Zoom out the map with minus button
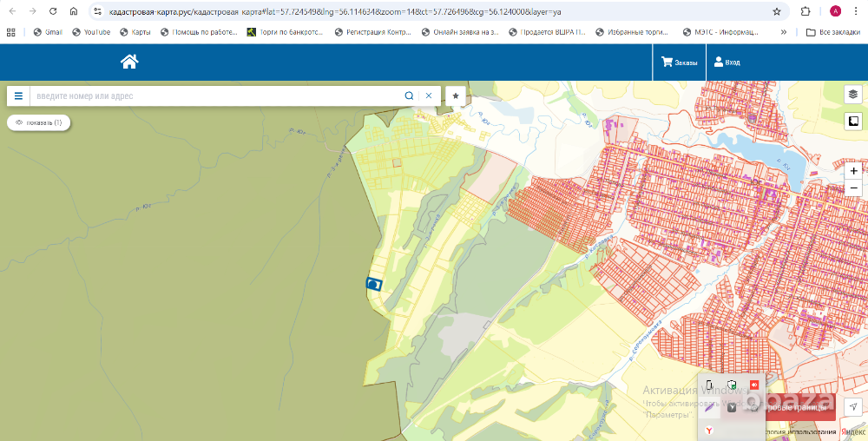Image resolution: width=868 pixels, height=441 pixels. (854, 188)
